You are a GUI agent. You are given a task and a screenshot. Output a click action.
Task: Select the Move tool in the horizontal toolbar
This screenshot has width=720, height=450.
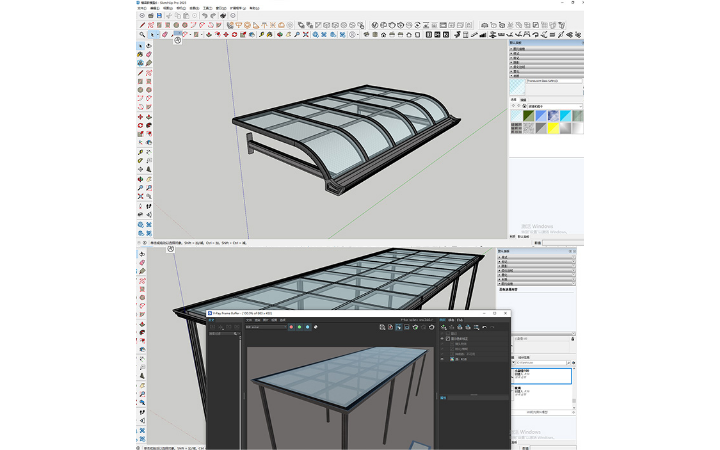pos(226,34)
